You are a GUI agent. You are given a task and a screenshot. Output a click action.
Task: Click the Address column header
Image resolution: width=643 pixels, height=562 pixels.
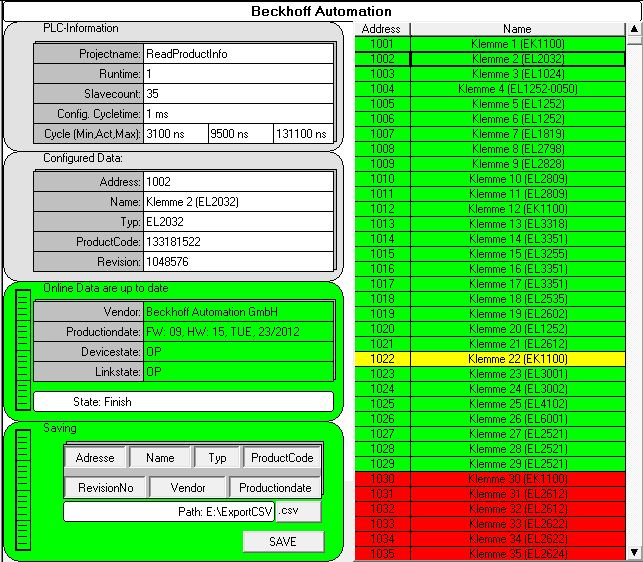pyautogui.click(x=382, y=29)
